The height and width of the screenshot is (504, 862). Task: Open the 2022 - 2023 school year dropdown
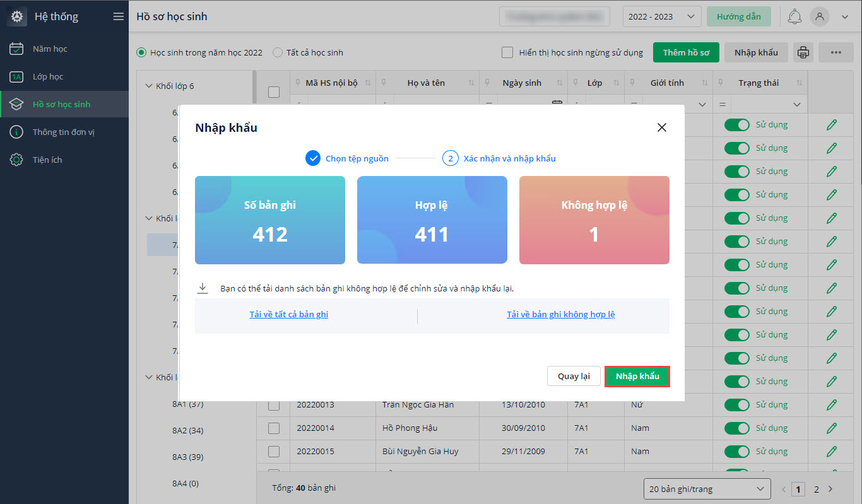[661, 17]
